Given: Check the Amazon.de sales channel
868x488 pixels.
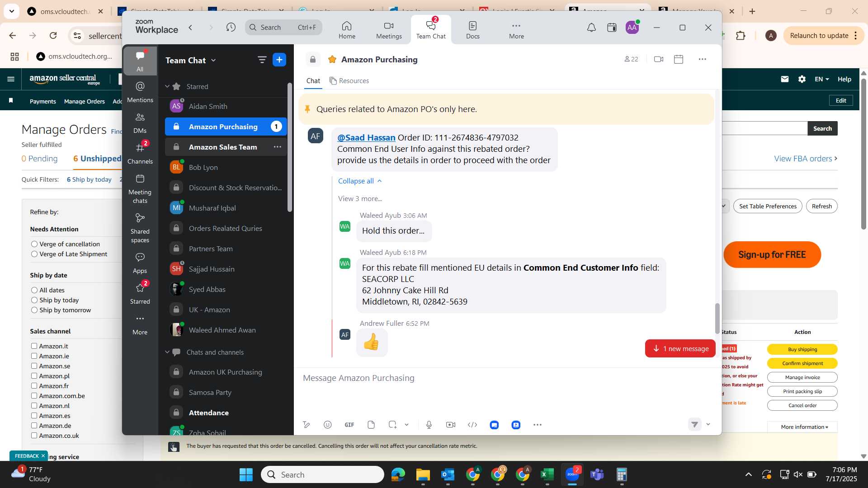Looking at the screenshot, I should click(x=34, y=426).
